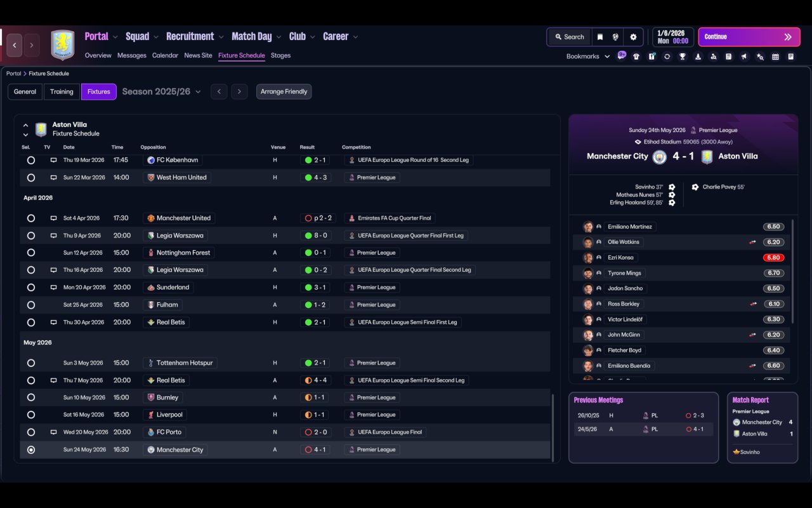Click the TV icon on the West Ham United row
This screenshot has width=812, height=508.
point(53,178)
